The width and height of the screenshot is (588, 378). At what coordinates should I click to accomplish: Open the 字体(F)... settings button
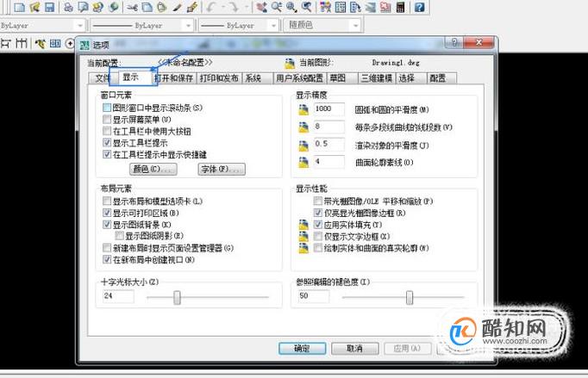tap(222, 169)
